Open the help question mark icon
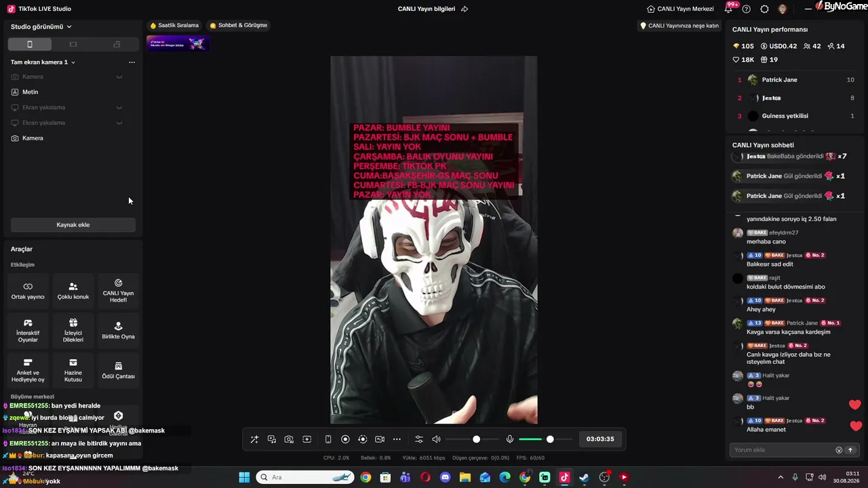 [x=747, y=9]
